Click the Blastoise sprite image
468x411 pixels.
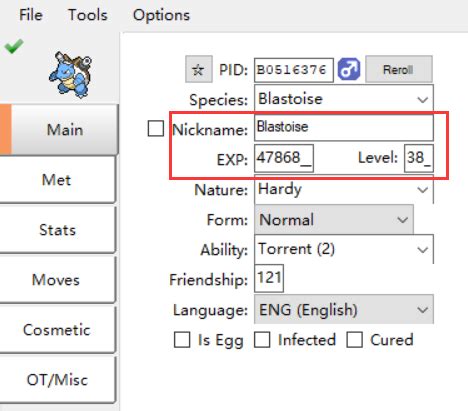coord(71,74)
